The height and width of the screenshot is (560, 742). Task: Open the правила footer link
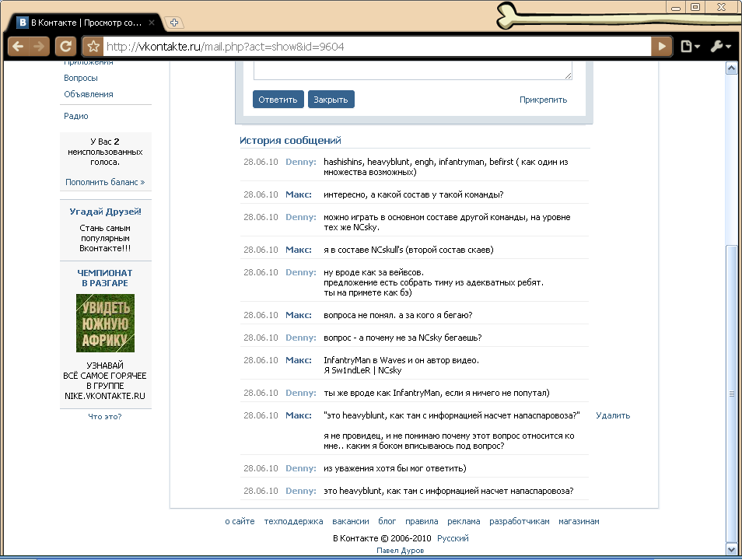pyautogui.click(x=422, y=521)
